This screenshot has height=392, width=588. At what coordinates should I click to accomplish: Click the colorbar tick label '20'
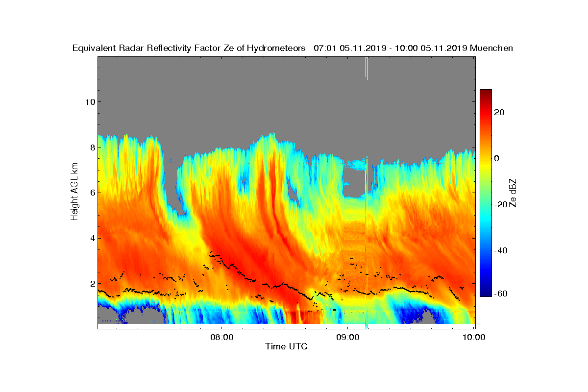click(500, 112)
